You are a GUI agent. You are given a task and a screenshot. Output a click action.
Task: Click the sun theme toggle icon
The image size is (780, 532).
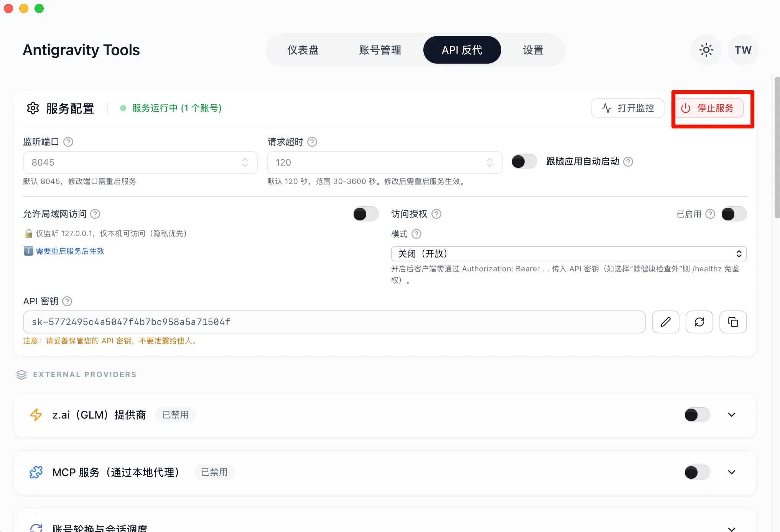[706, 50]
